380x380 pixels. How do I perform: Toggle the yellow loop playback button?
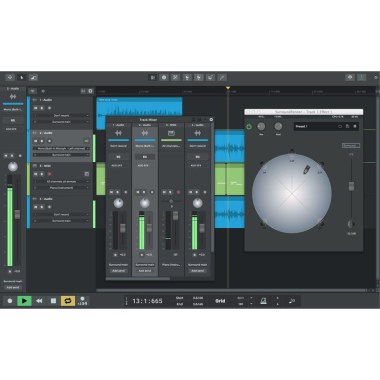tap(68, 301)
